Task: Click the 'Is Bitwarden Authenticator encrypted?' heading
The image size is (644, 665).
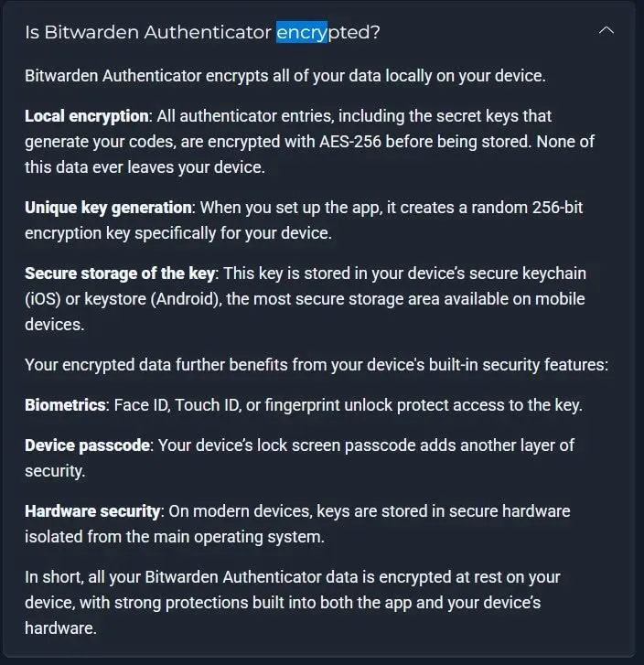Action: point(202,32)
